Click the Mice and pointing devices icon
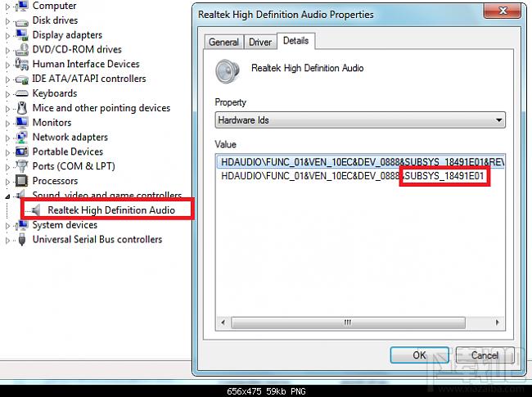Screen dimensions: 532x397 tap(22, 108)
